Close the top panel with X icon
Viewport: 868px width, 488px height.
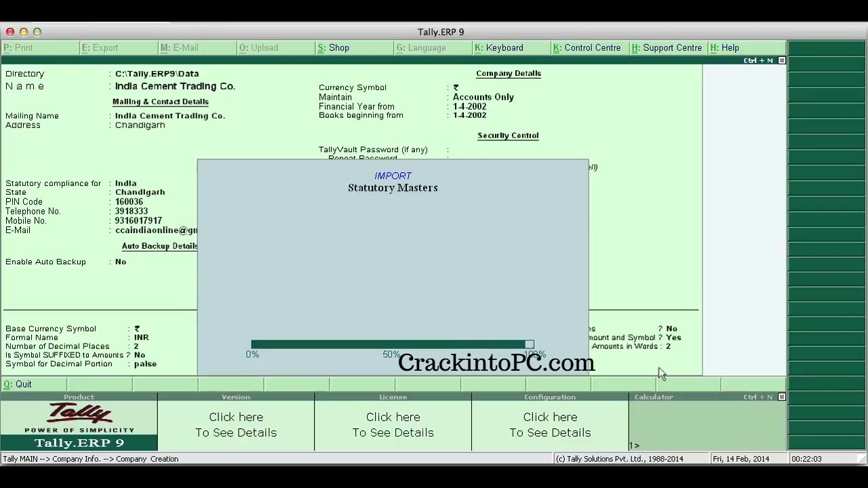(781, 61)
